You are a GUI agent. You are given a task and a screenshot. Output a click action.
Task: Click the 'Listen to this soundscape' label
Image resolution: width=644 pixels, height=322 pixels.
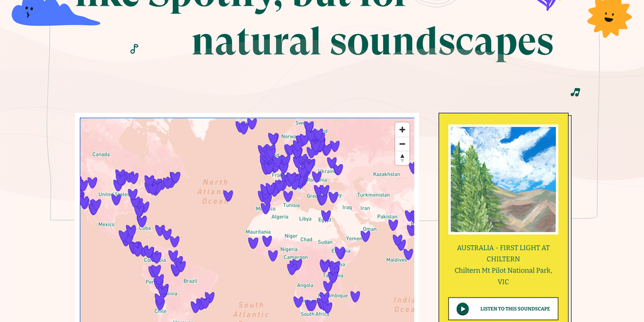pos(515,309)
